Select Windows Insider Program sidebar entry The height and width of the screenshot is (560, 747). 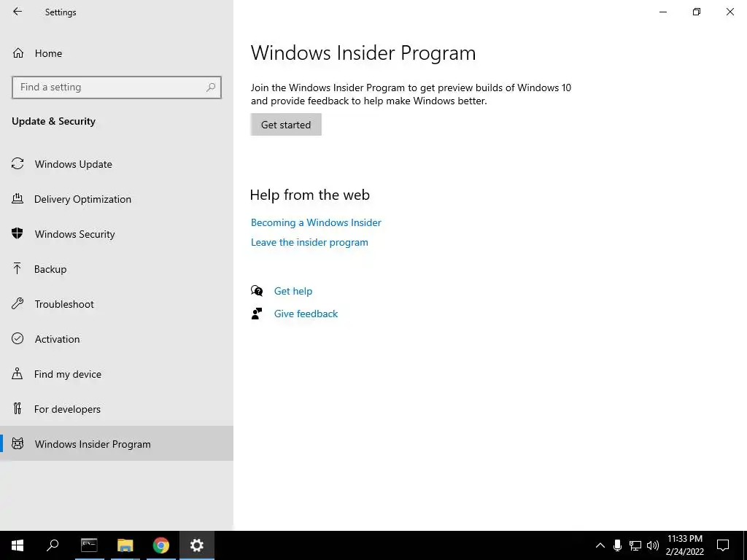tap(117, 444)
